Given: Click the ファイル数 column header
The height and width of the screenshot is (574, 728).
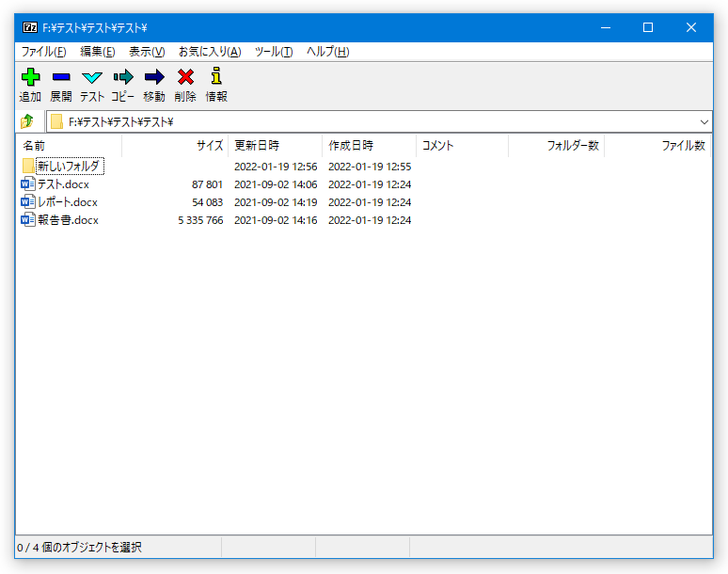Looking at the screenshot, I should point(657,146).
